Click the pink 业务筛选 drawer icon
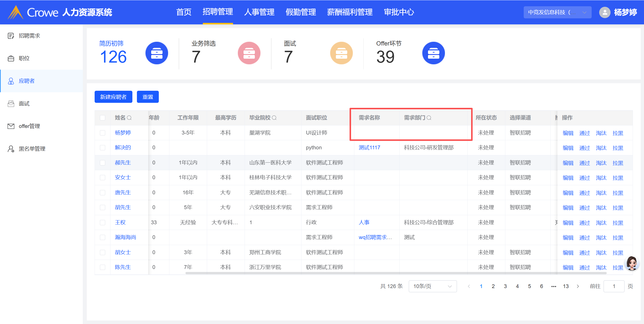644x324 pixels. 249,53
